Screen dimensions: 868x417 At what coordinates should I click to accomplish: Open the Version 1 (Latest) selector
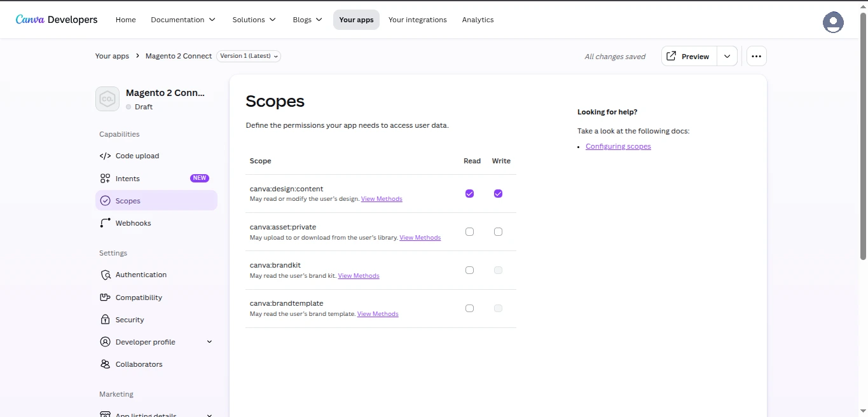249,56
